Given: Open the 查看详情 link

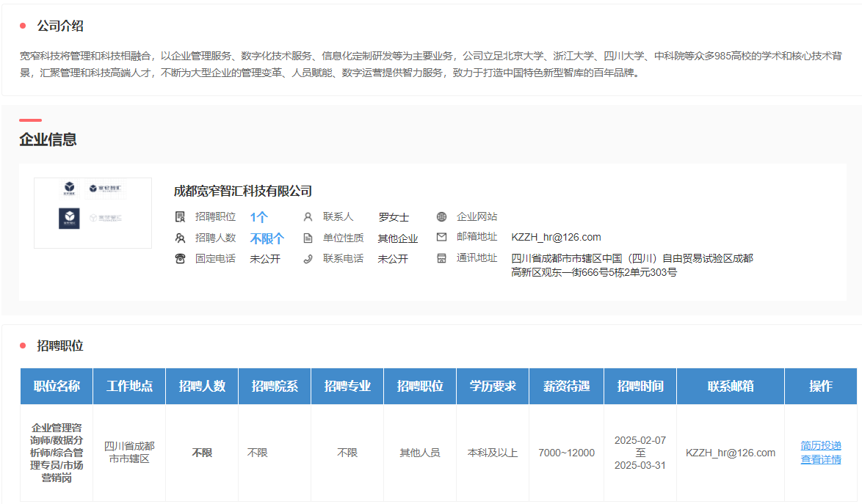Looking at the screenshot, I should (x=821, y=459).
